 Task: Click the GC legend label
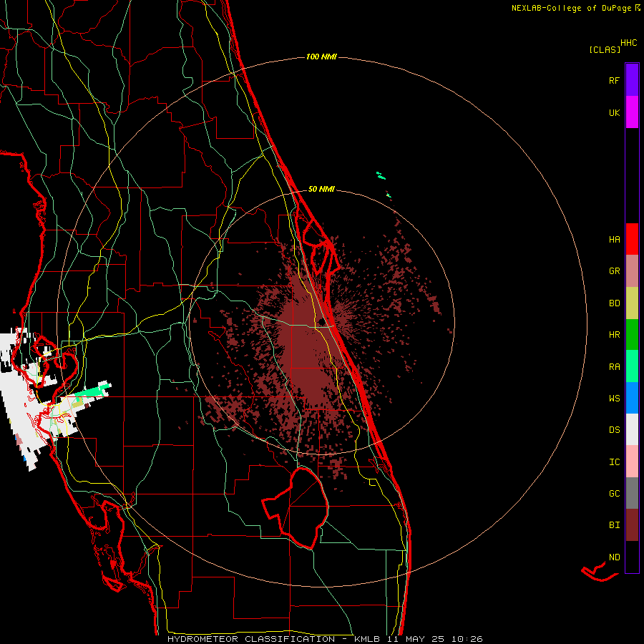(614, 494)
